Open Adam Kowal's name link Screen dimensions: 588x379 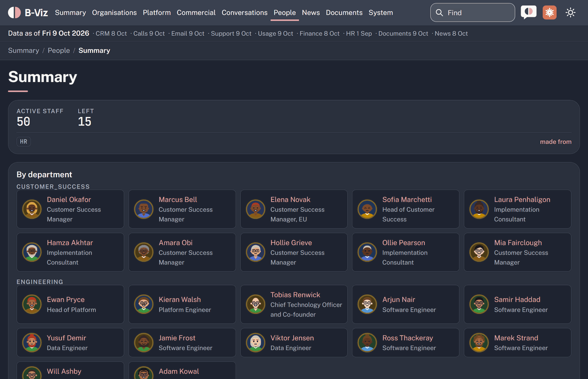coord(179,371)
